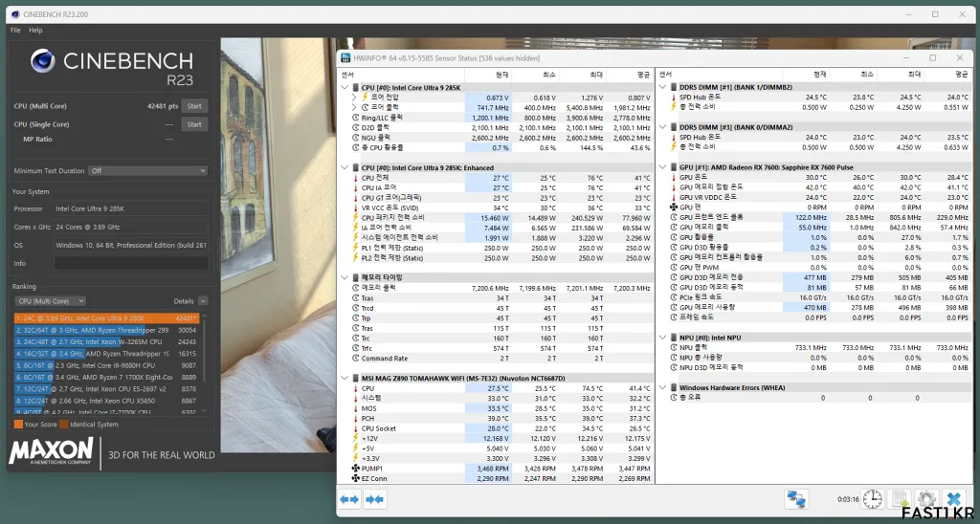Open the Minimum Test Duration dropdown

(x=148, y=170)
